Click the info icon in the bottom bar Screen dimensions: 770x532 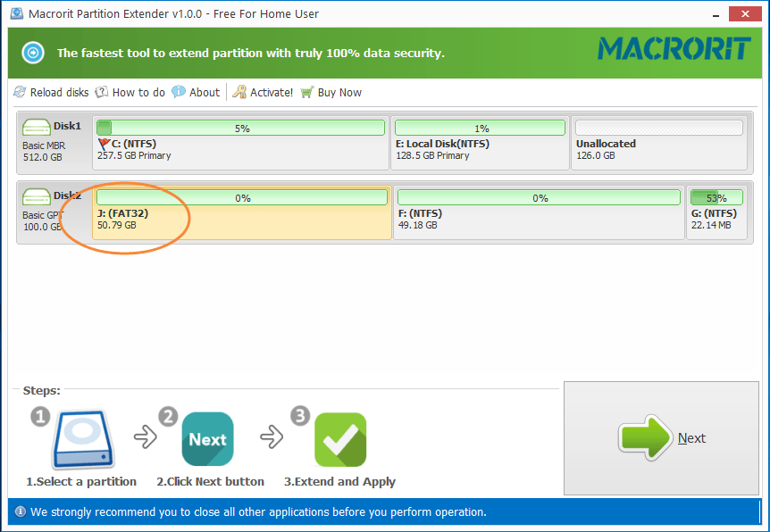click(x=20, y=511)
